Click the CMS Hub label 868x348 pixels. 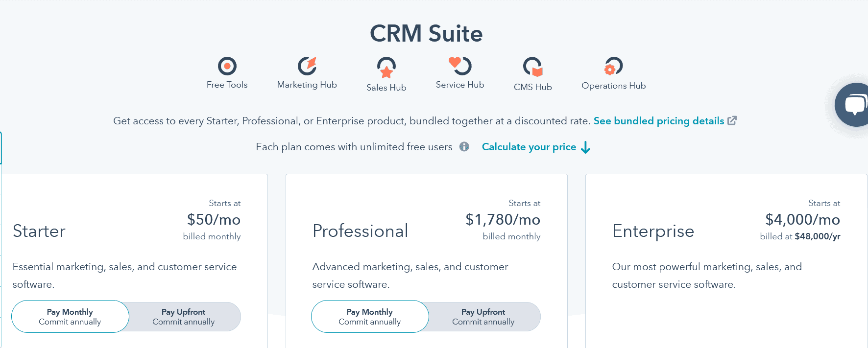(x=533, y=87)
